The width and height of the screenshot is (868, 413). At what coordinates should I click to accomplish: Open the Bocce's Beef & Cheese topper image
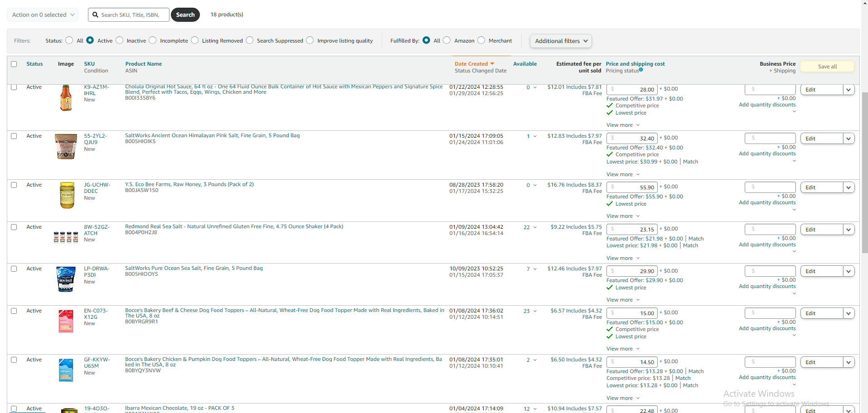66,321
